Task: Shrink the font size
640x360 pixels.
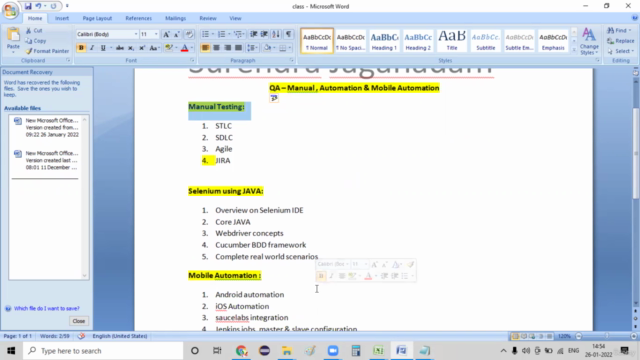Action: point(177,34)
